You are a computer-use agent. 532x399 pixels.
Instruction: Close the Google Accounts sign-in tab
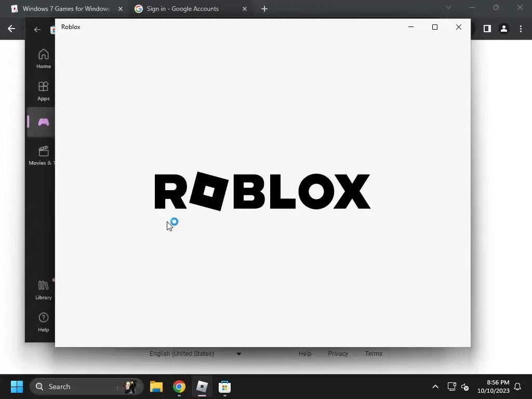click(x=245, y=9)
